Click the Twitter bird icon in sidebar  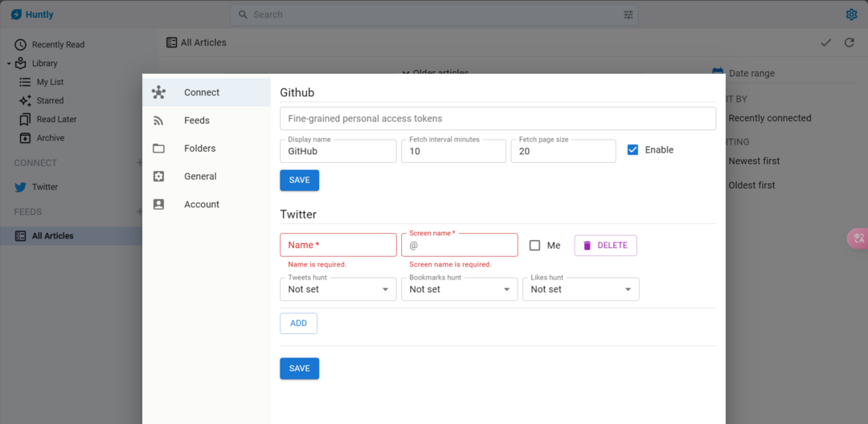pyautogui.click(x=21, y=187)
